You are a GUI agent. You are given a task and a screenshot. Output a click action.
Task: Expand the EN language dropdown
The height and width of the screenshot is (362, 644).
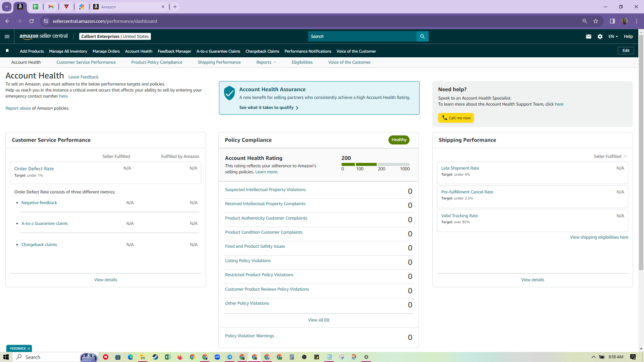pyautogui.click(x=613, y=37)
